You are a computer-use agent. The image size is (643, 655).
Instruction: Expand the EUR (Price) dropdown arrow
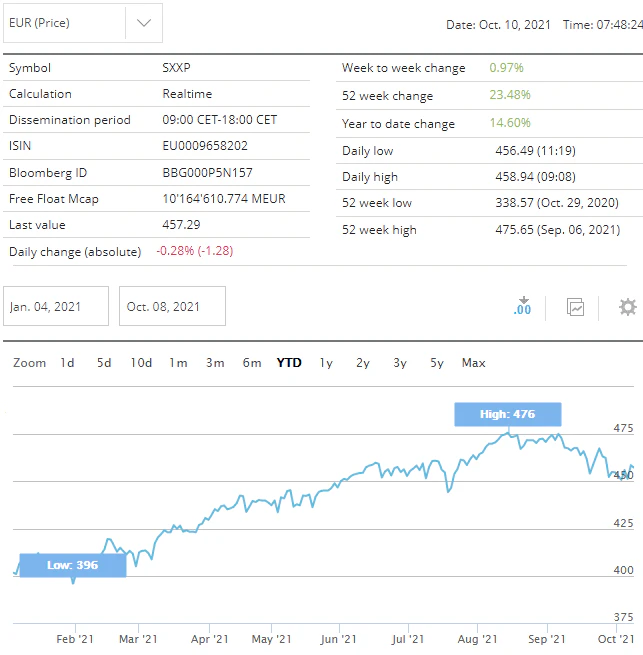click(x=144, y=23)
